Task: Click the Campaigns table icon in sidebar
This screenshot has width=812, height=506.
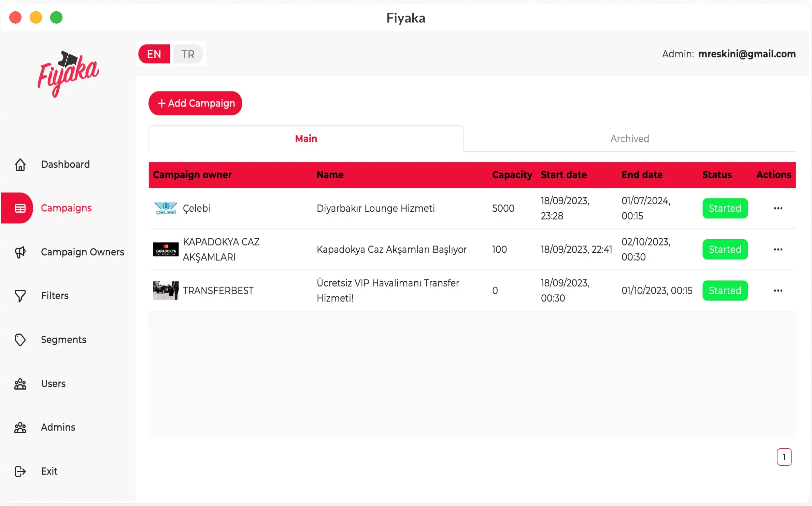Action: click(x=20, y=208)
